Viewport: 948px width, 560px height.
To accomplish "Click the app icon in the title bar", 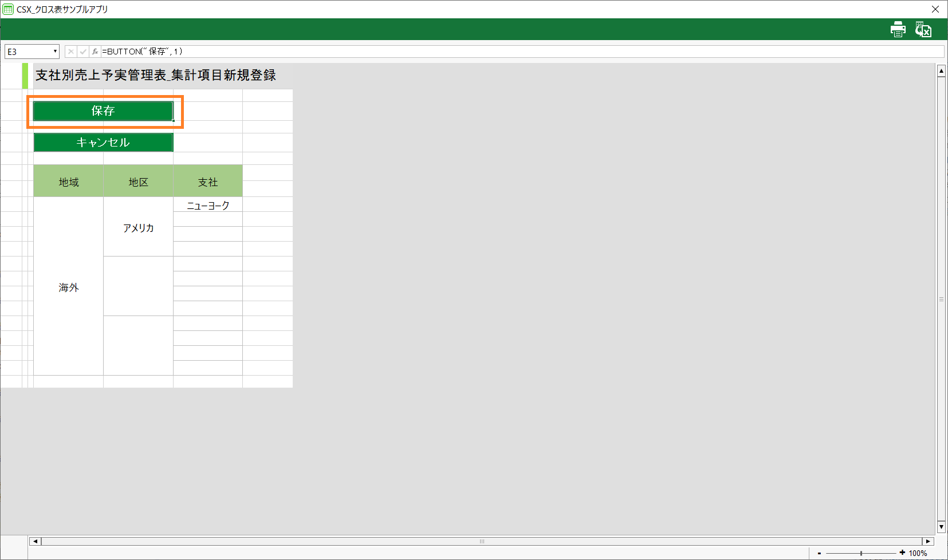I will tap(8, 9).
